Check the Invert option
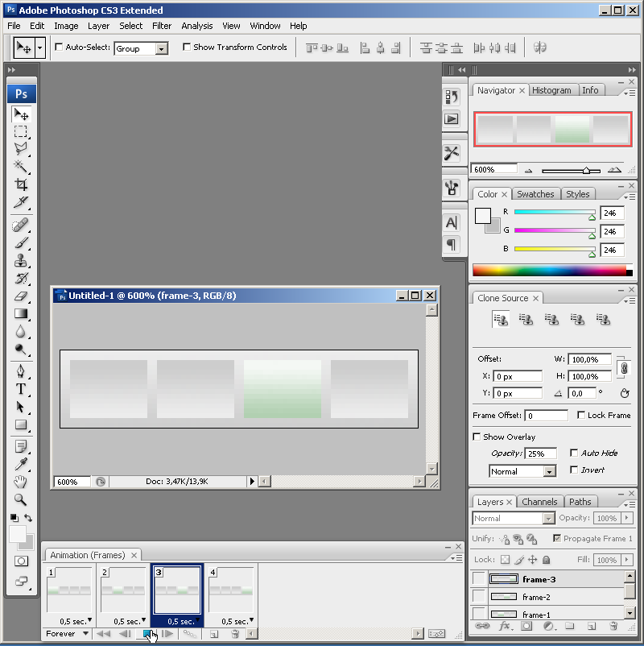 (x=574, y=470)
